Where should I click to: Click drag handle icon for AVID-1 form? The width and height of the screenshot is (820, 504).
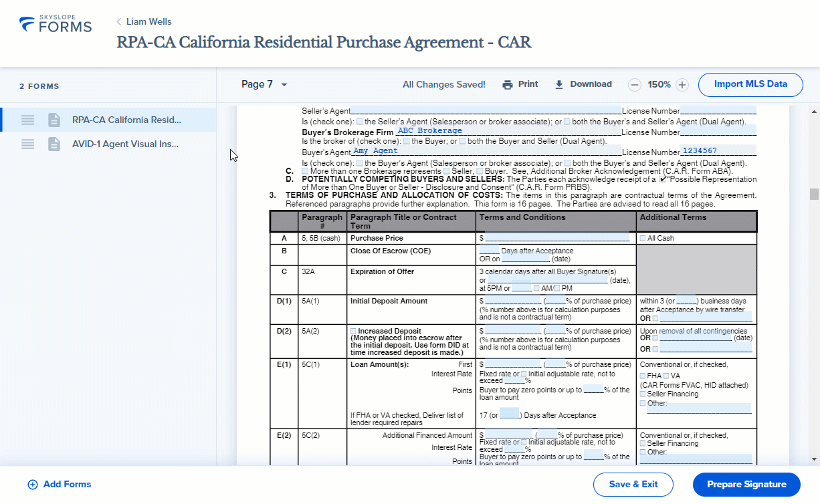27,144
